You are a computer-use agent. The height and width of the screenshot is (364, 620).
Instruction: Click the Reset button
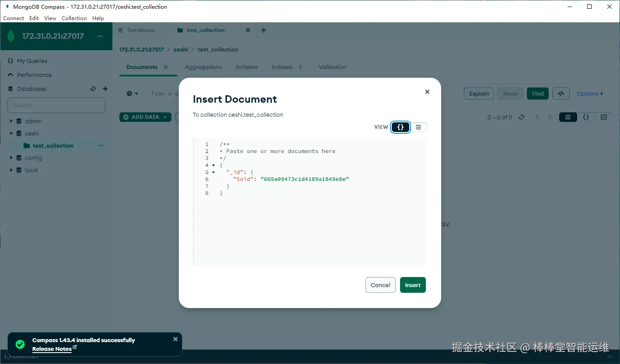[510, 94]
